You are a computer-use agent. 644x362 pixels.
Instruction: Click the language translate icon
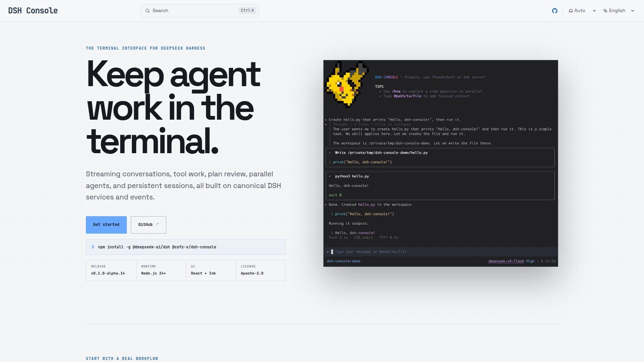pyautogui.click(x=605, y=11)
